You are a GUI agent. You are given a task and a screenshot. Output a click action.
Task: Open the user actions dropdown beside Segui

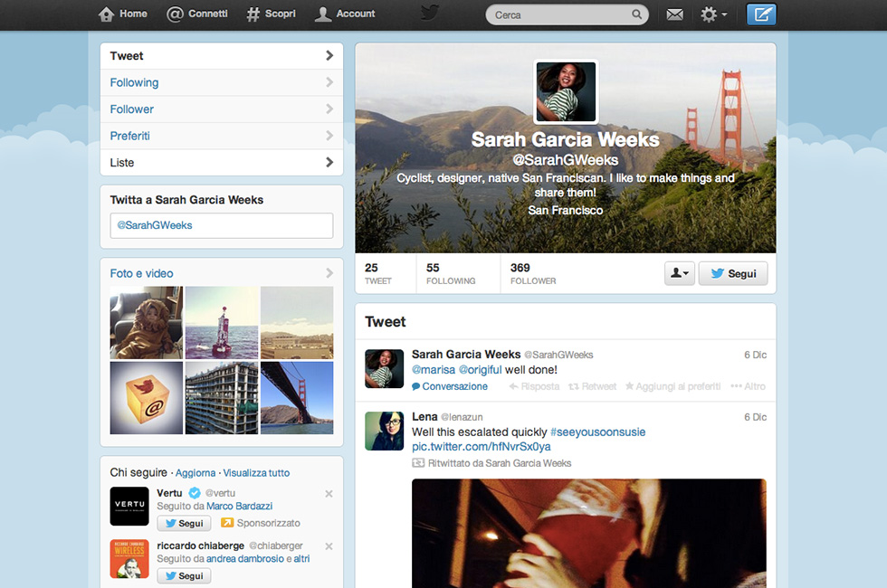(679, 273)
